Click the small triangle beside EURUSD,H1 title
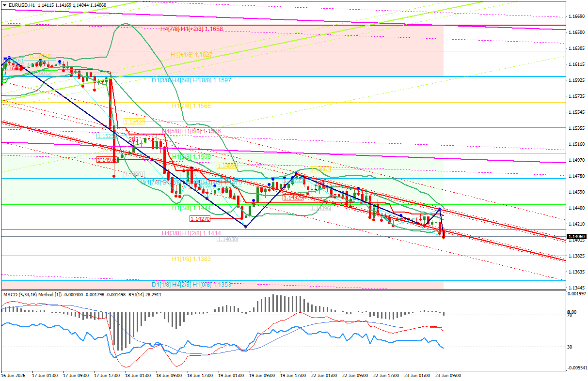 (x=4, y=5)
